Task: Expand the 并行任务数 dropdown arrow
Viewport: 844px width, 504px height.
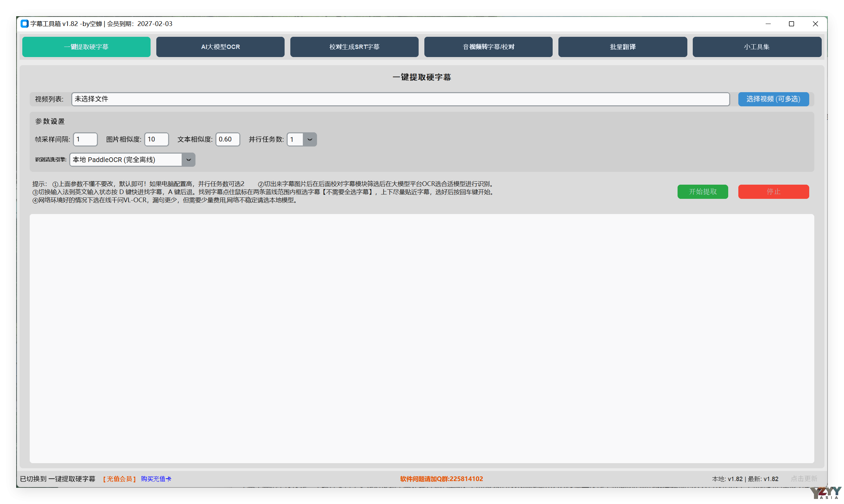Action: pyautogui.click(x=310, y=139)
